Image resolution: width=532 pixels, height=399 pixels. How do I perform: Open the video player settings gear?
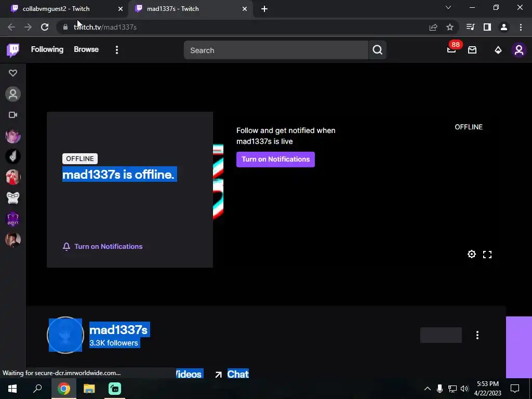pyautogui.click(x=472, y=254)
